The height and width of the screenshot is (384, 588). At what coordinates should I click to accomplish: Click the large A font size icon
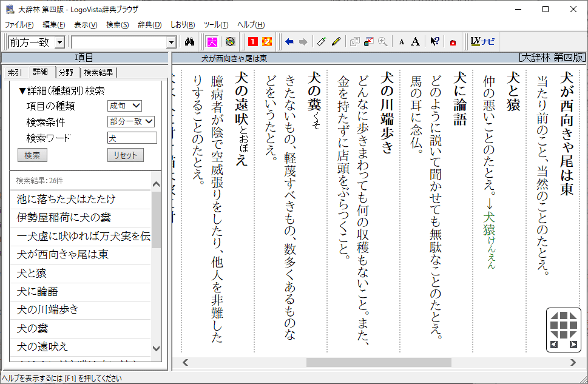tap(415, 42)
